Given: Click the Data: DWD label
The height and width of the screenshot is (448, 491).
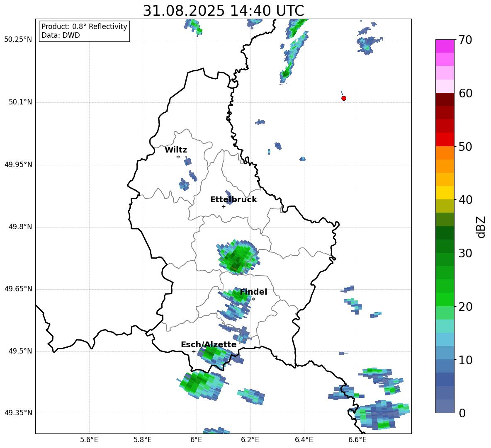Looking at the screenshot, I should (61, 36).
